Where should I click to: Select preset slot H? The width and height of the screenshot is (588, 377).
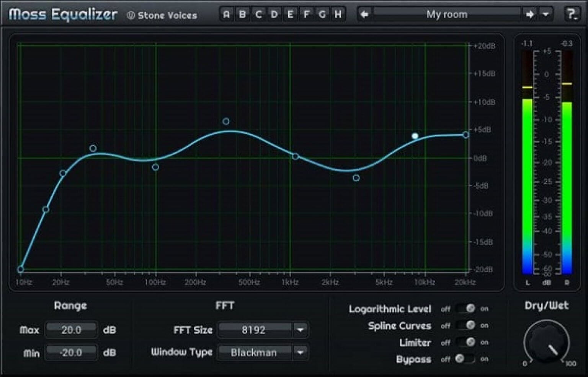[338, 14]
